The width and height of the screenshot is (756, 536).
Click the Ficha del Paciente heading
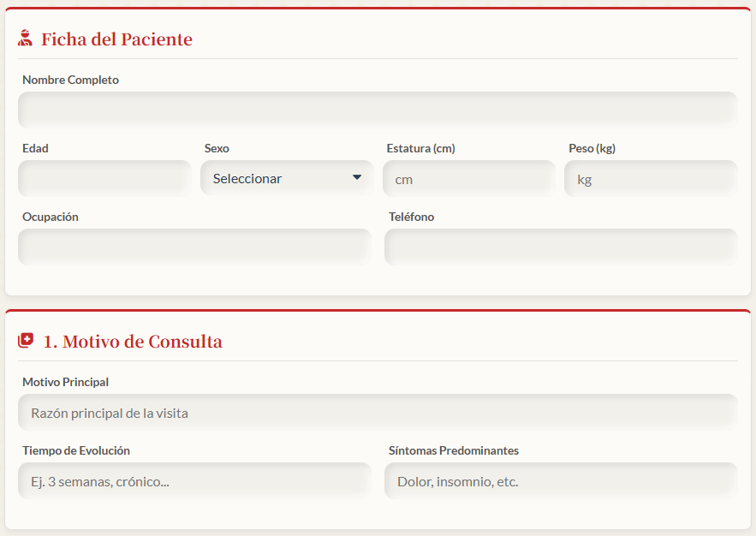[x=116, y=39]
